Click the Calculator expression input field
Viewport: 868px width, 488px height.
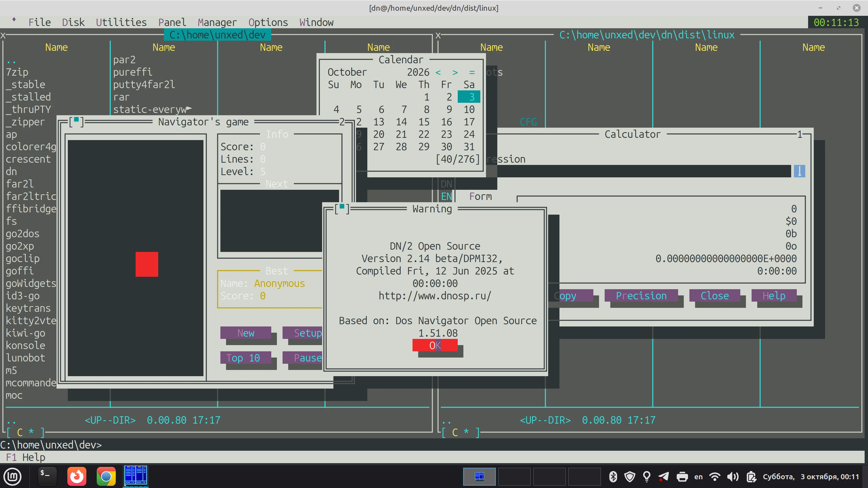[644, 171]
